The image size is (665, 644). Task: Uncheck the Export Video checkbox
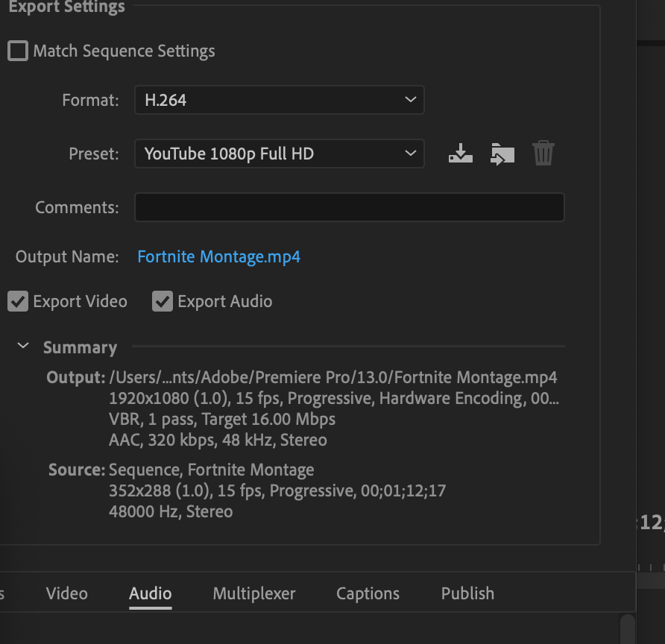(18, 301)
